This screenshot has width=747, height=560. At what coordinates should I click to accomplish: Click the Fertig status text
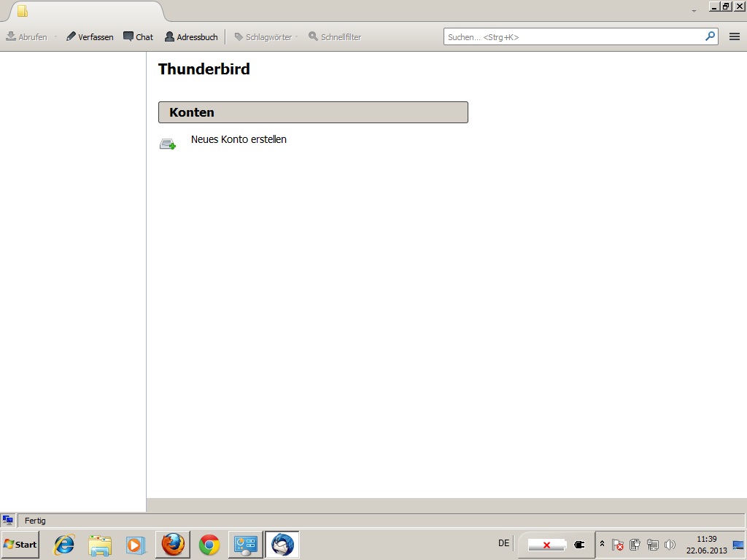[35, 521]
